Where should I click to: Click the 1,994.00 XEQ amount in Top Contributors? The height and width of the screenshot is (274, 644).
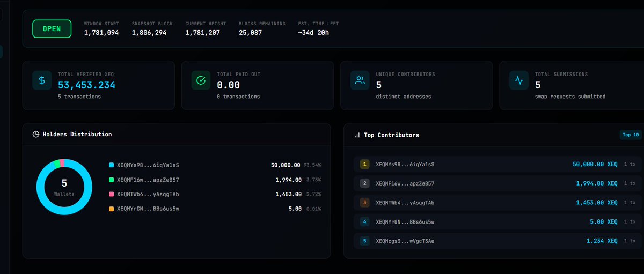pos(597,183)
